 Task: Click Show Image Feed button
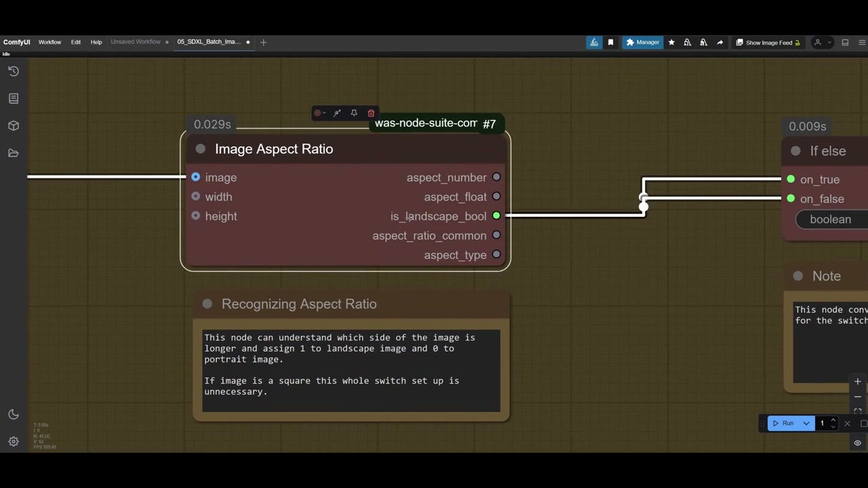pos(768,42)
